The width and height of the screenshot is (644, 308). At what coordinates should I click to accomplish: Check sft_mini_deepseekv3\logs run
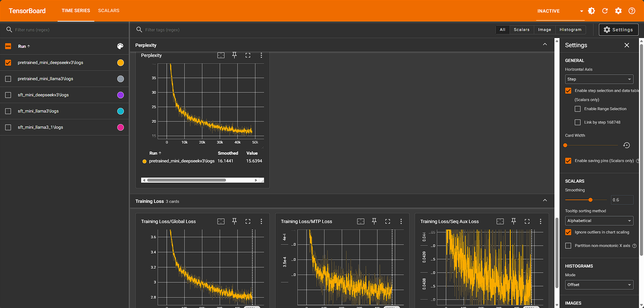point(8,95)
